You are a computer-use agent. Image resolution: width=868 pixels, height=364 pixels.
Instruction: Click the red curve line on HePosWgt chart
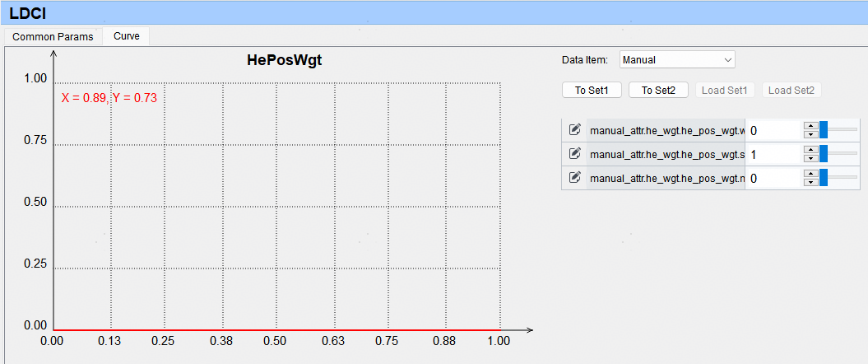click(276, 330)
